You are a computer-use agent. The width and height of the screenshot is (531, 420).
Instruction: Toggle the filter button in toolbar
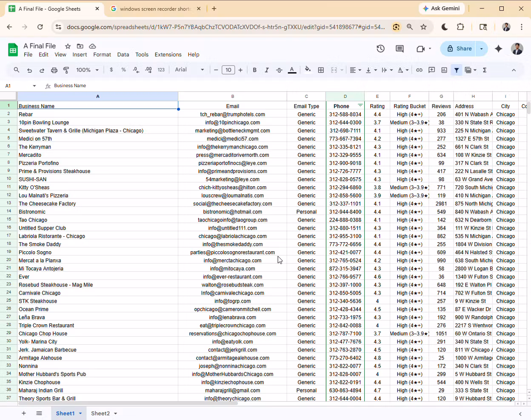pyautogui.click(x=457, y=70)
